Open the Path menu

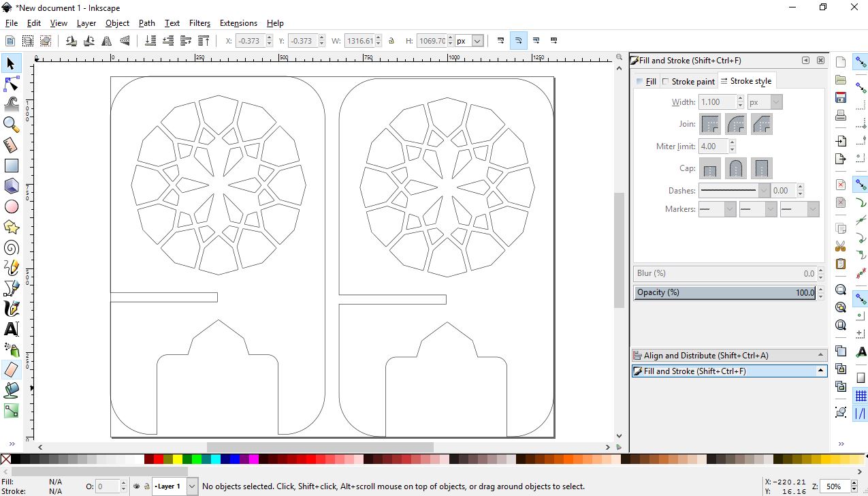[147, 22]
